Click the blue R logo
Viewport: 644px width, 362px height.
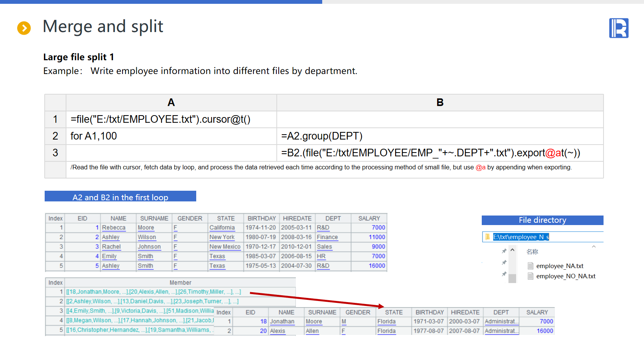click(618, 28)
